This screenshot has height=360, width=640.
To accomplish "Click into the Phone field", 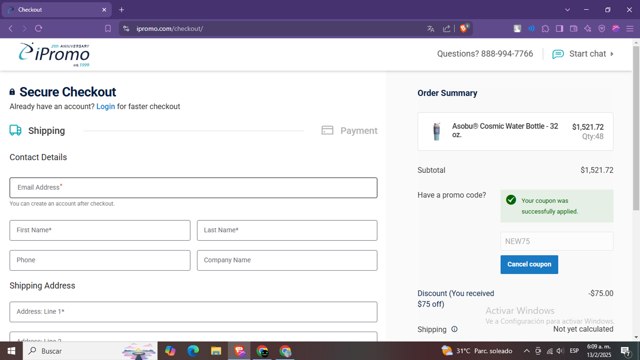I will 100,260.
